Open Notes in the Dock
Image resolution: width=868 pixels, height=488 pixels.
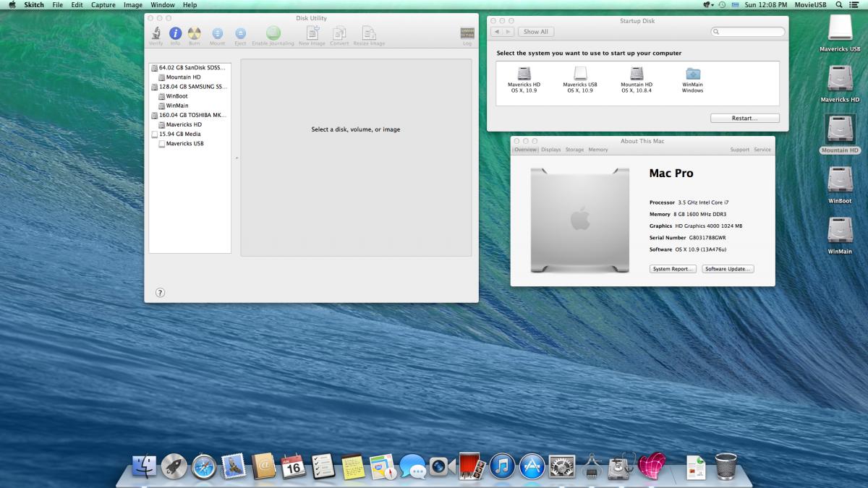[x=353, y=466]
